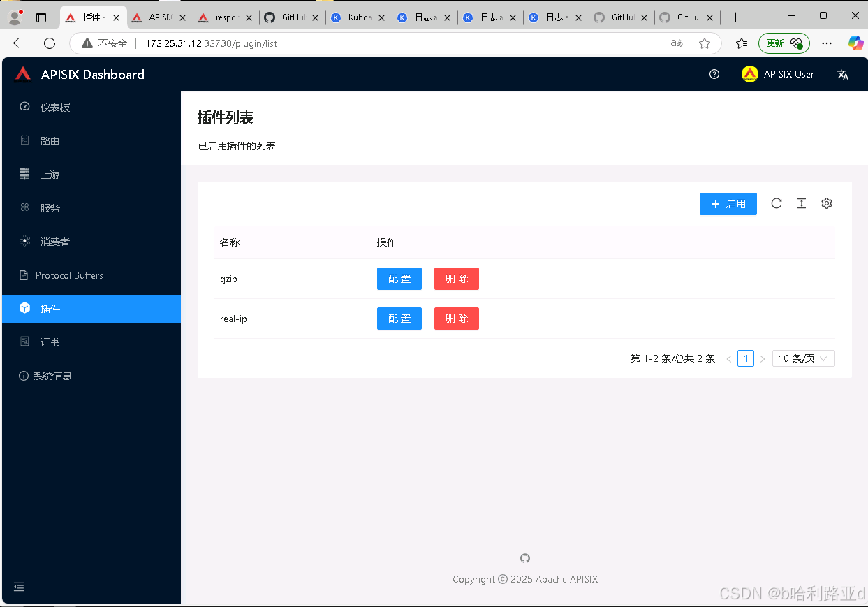
Task: Open the 10 条/页 page size dropdown
Action: pos(803,358)
